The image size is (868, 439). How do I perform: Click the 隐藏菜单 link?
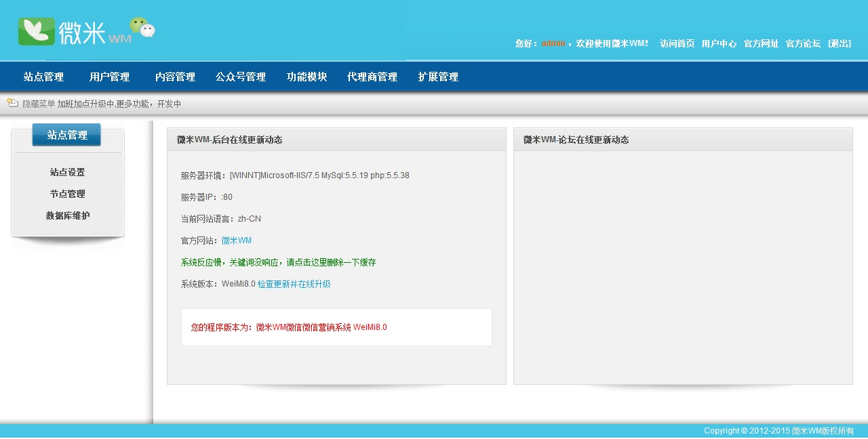pos(39,104)
